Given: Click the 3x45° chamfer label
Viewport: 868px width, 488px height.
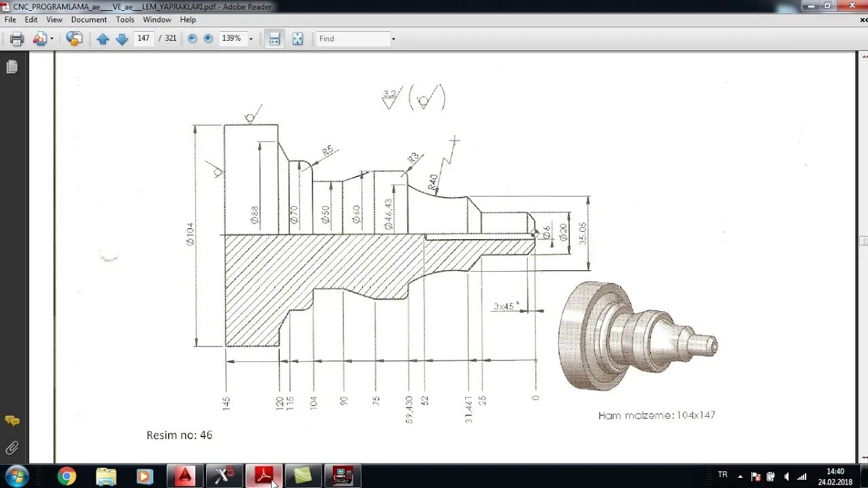Looking at the screenshot, I should (506, 306).
